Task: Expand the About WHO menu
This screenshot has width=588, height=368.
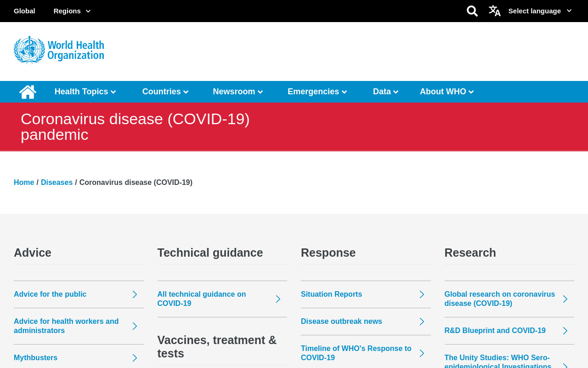Action: (447, 92)
